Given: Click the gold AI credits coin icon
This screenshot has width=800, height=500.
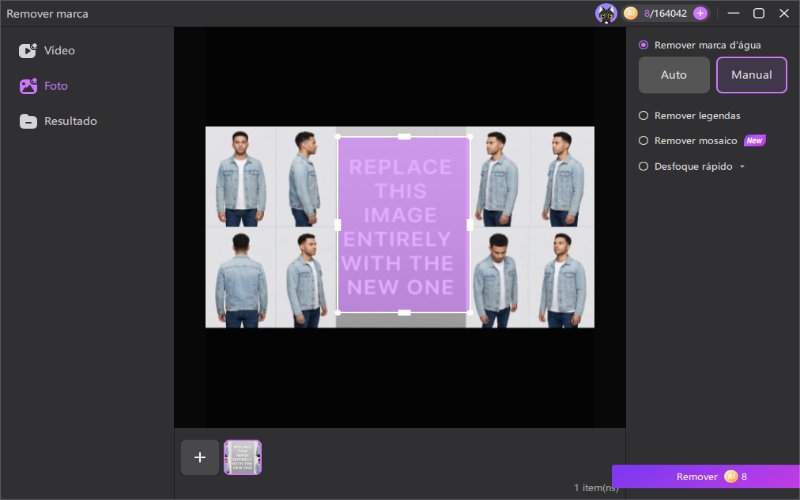Looking at the screenshot, I should [631, 13].
